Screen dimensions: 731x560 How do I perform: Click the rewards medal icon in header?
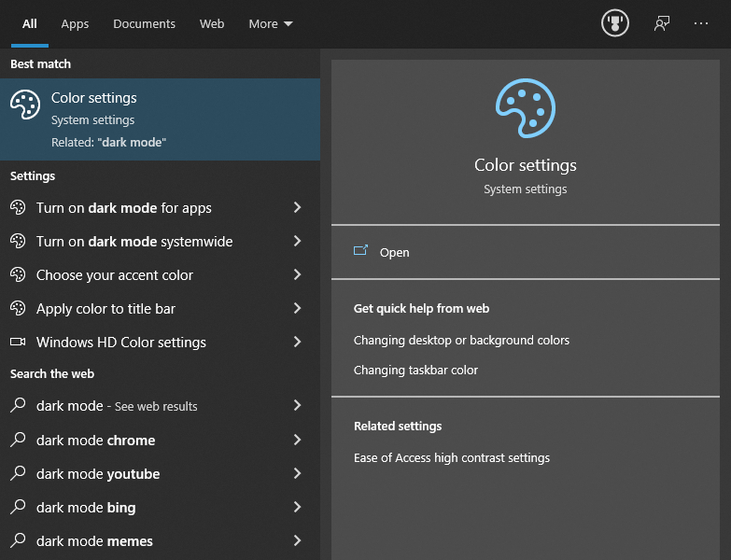tap(614, 24)
